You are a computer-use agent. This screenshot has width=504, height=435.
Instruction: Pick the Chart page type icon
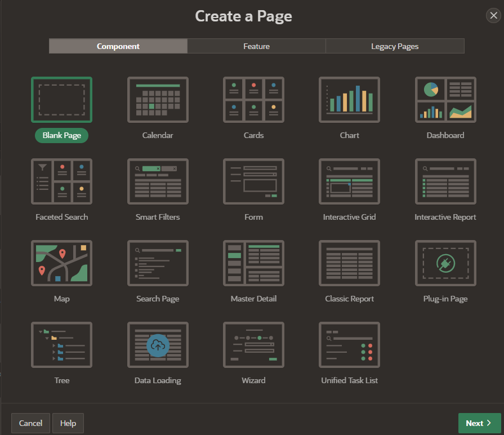[349, 100]
